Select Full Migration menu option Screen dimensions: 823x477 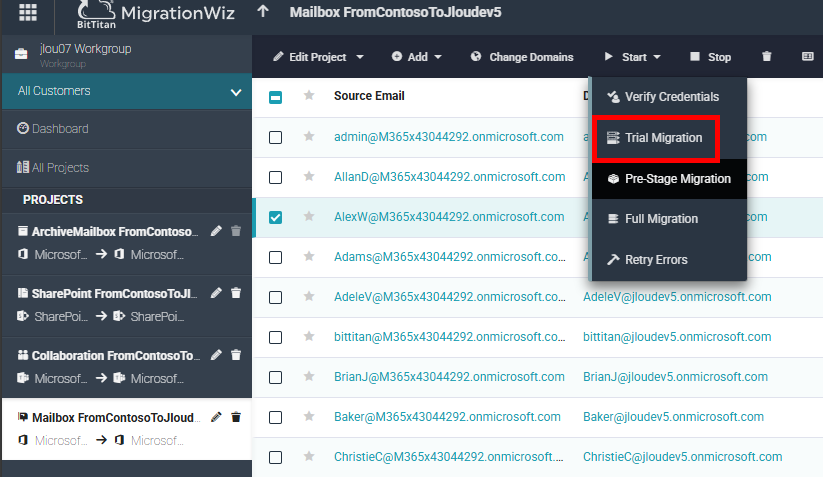coord(669,219)
